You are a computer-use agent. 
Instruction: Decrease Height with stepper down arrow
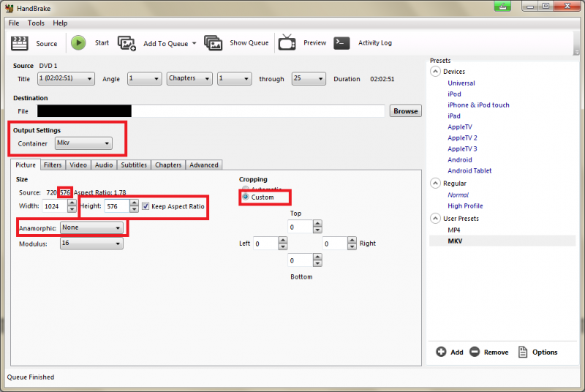(x=134, y=210)
